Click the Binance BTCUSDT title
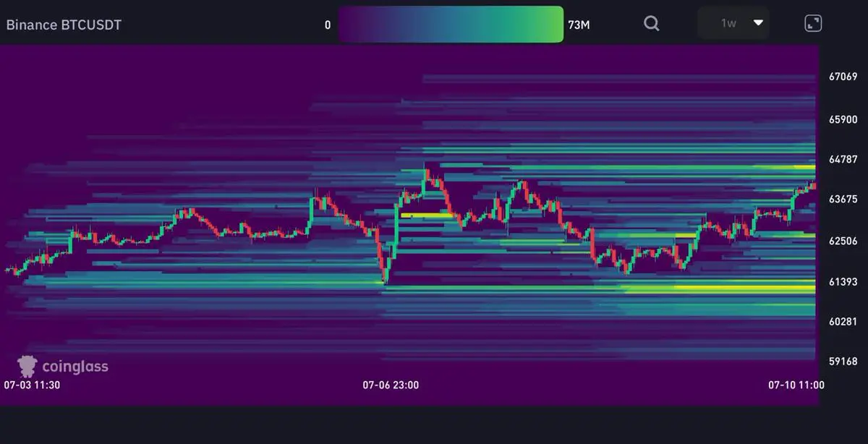This screenshot has width=868, height=444. point(64,25)
